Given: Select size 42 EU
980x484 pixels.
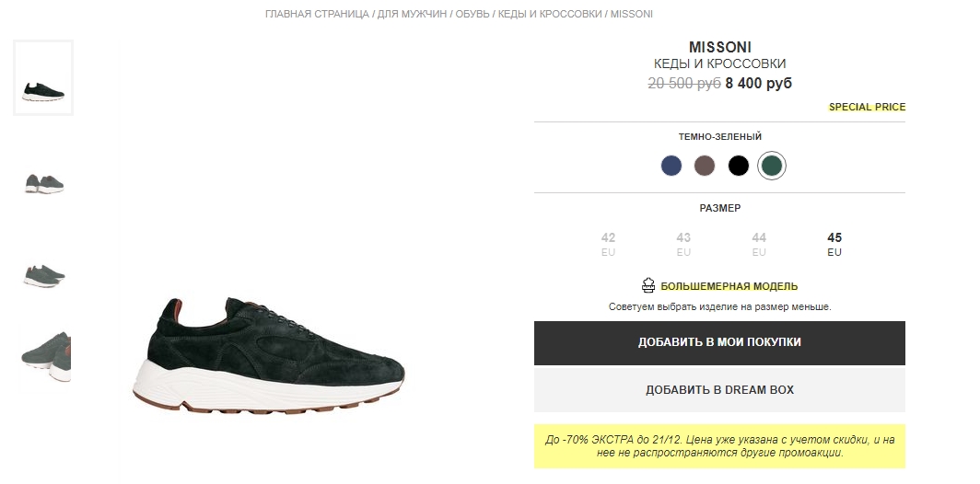Looking at the screenshot, I should click(608, 244).
